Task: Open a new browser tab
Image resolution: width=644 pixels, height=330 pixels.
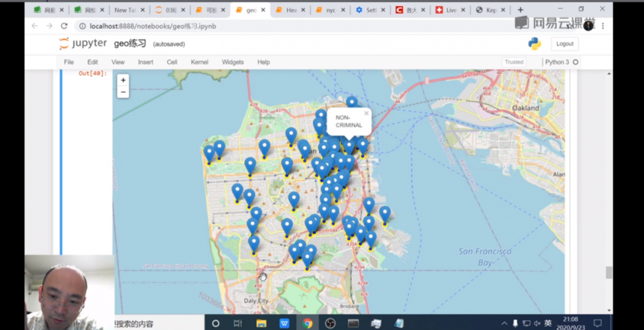Action: click(520, 10)
